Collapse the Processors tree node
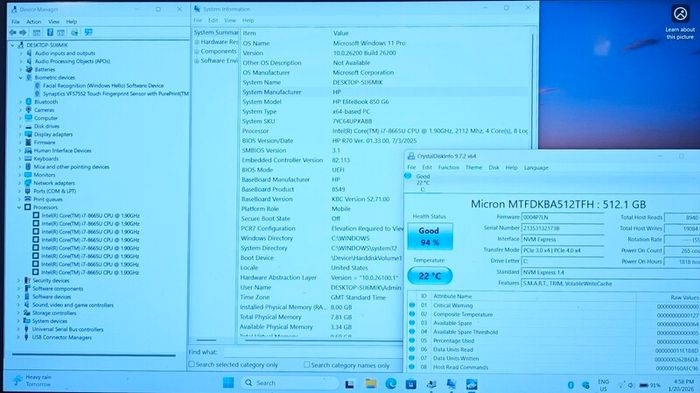Viewport: 700px width, 393px height. [x=19, y=207]
